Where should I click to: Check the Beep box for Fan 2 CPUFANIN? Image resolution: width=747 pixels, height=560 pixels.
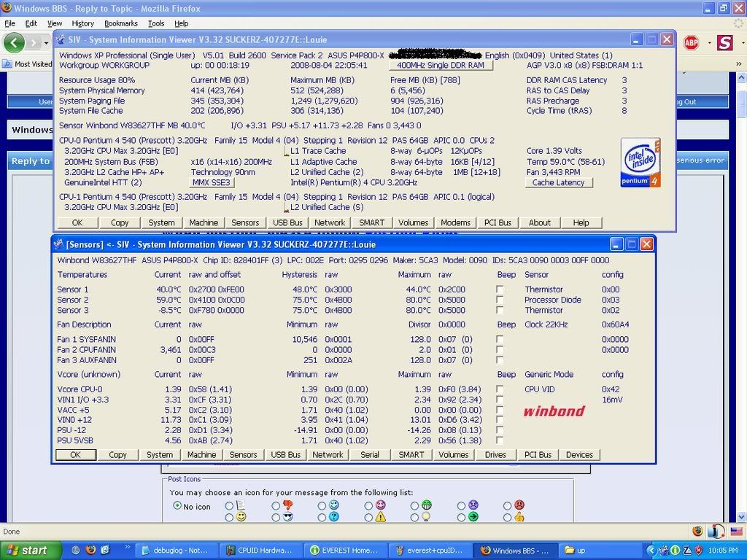tap(499, 349)
